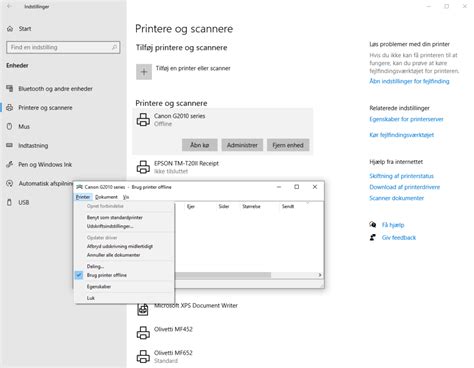
Task: Click the Få hjælp chat icon
Action: tap(373, 225)
